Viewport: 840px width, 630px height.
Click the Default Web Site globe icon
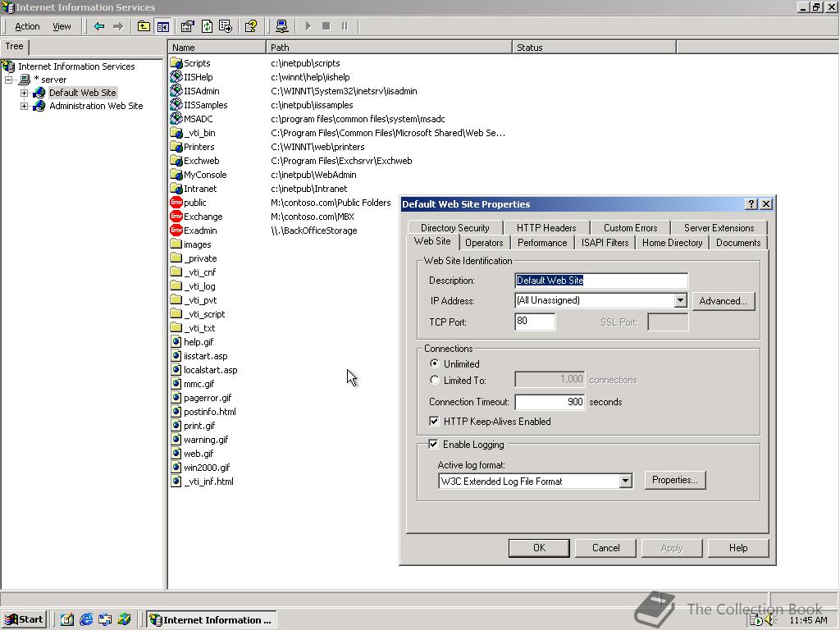(39, 93)
